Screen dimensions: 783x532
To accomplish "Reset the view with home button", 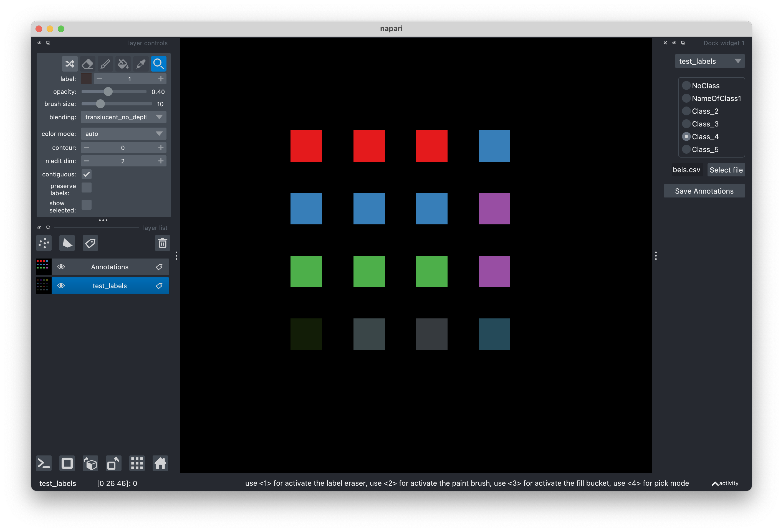I will [x=160, y=463].
